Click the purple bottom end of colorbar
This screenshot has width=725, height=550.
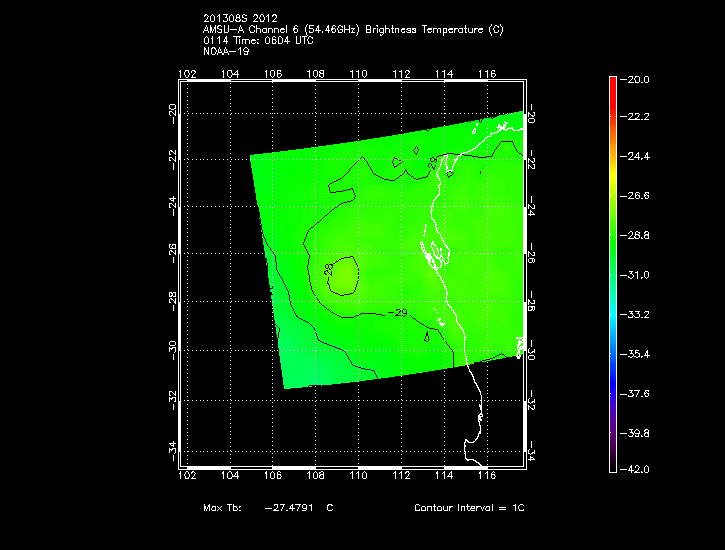click(613, 464)
